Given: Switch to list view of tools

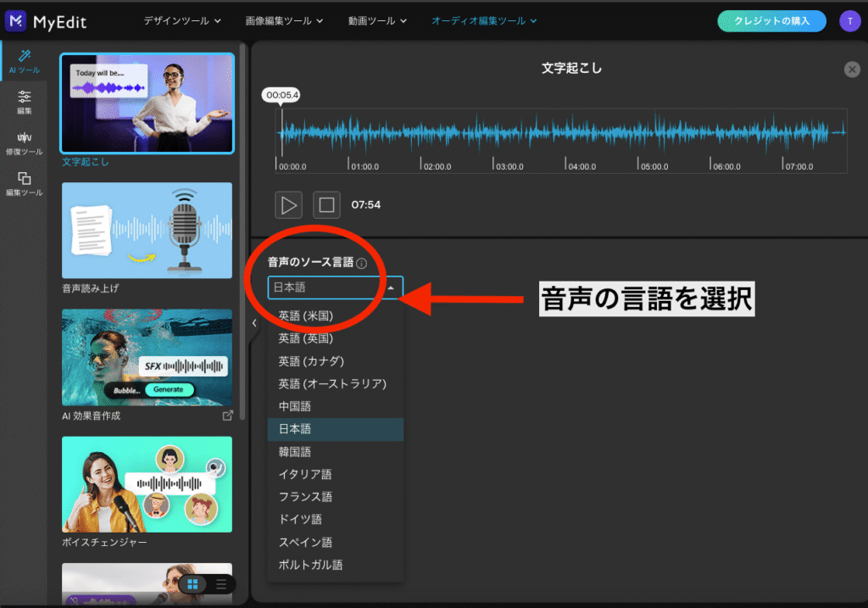Looking at the screenshot, I should (x=221, y=584).
